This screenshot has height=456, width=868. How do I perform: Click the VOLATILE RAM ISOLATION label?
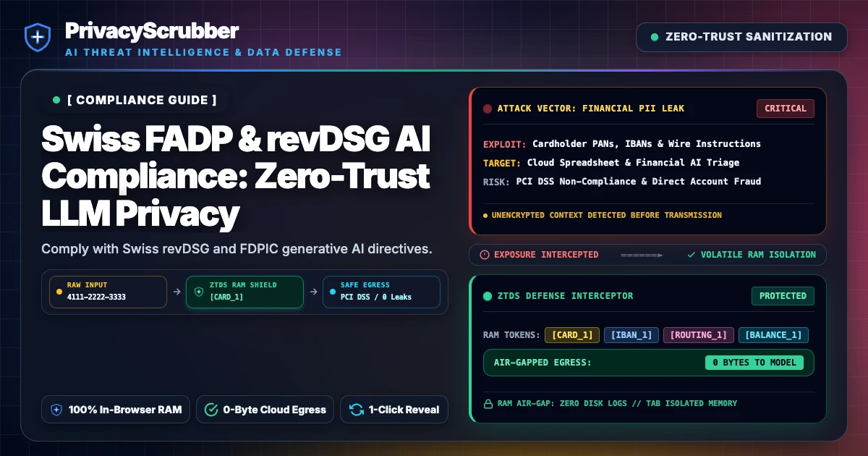tap(758, 255)
